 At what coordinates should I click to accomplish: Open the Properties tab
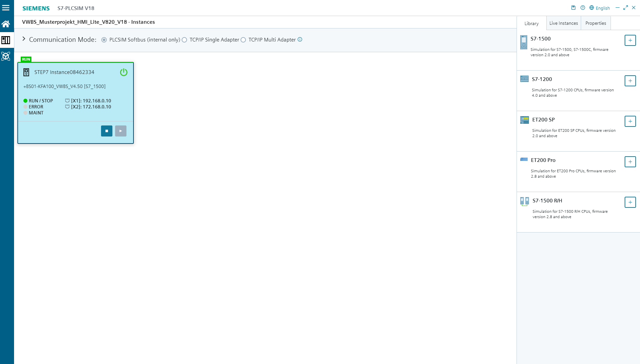pos(596,23)
